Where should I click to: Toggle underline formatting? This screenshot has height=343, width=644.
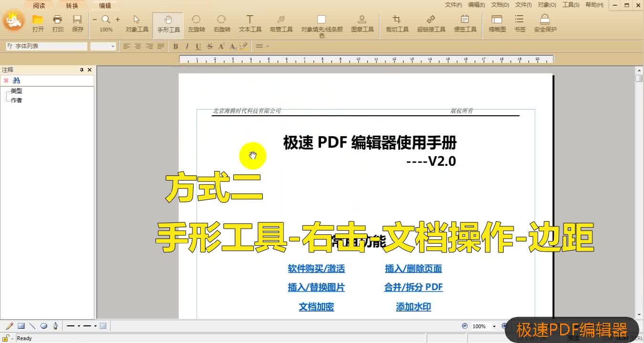click(x=198, y=46)
